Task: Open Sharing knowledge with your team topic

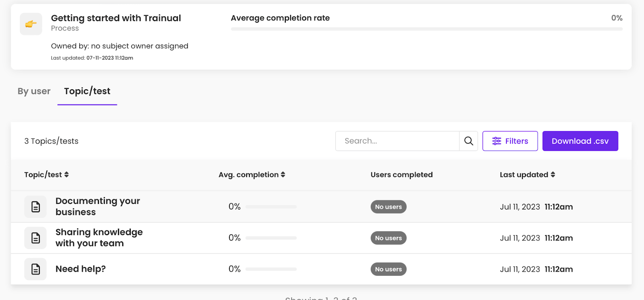Action: (99, 238)
